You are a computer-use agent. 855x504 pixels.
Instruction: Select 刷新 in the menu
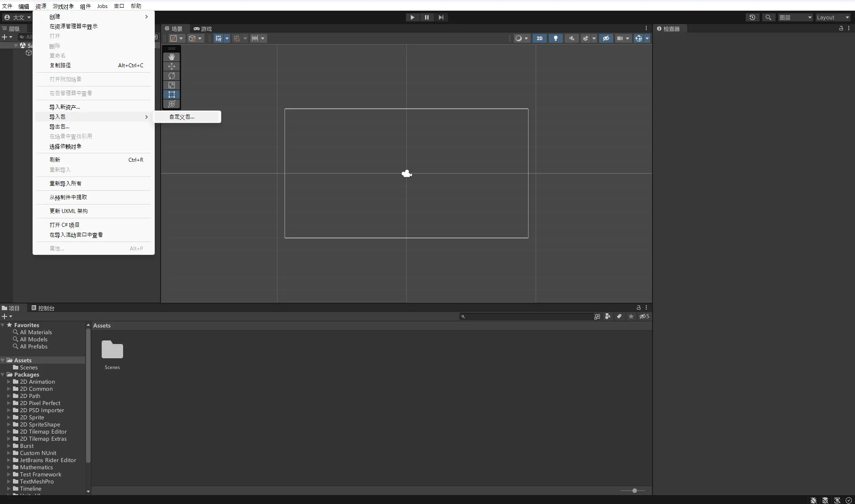(55, 160)
